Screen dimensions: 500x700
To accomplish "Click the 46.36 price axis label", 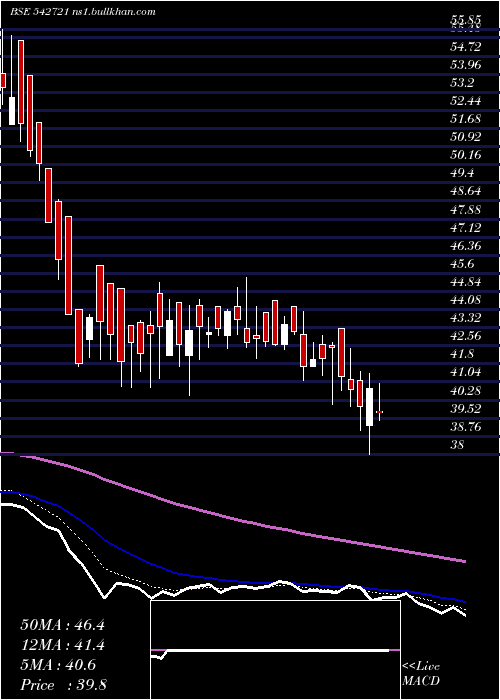I will [x=466, y=246].
